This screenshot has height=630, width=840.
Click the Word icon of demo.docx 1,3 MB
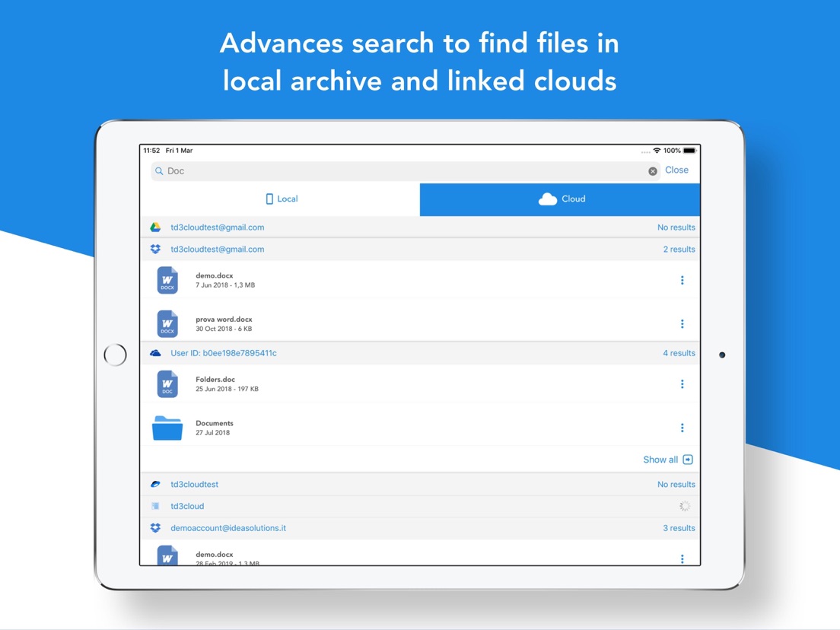pyautogui.click(x=167, y=280)
